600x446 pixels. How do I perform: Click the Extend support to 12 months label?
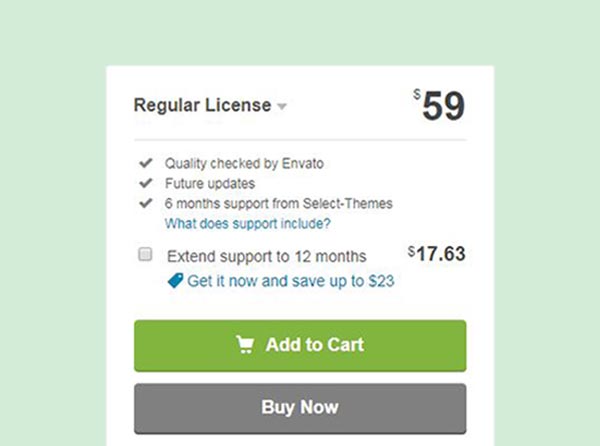tap(267, 256)
